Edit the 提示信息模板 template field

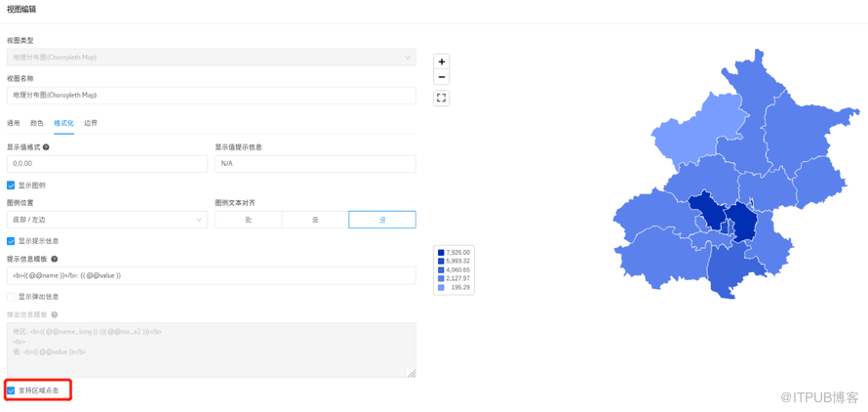[x=212, y=275]
